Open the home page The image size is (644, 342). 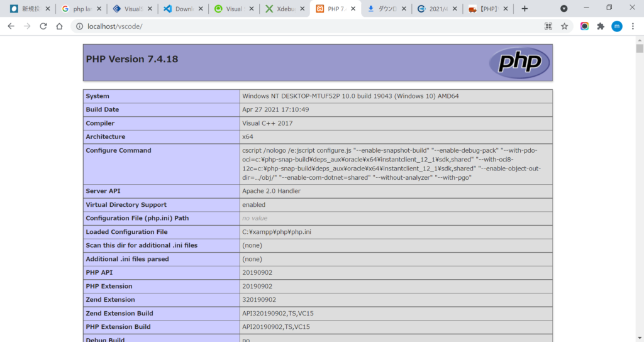(x=60, y=26)
